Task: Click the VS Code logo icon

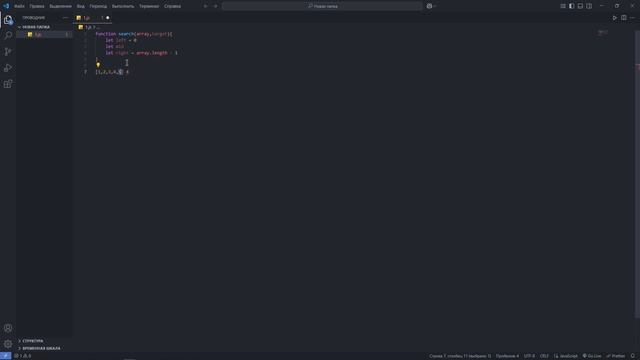Action: pyautogui.click(x=6, y=6)
